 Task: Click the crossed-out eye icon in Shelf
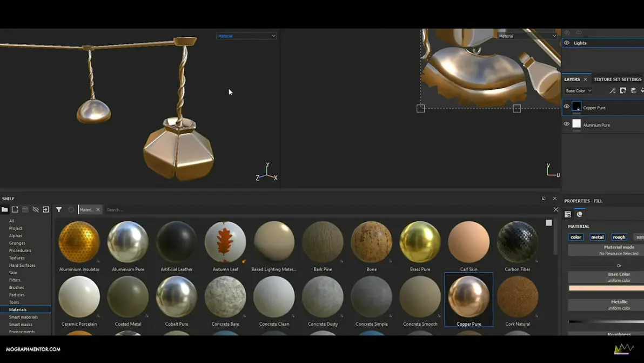tap(36, 209)
